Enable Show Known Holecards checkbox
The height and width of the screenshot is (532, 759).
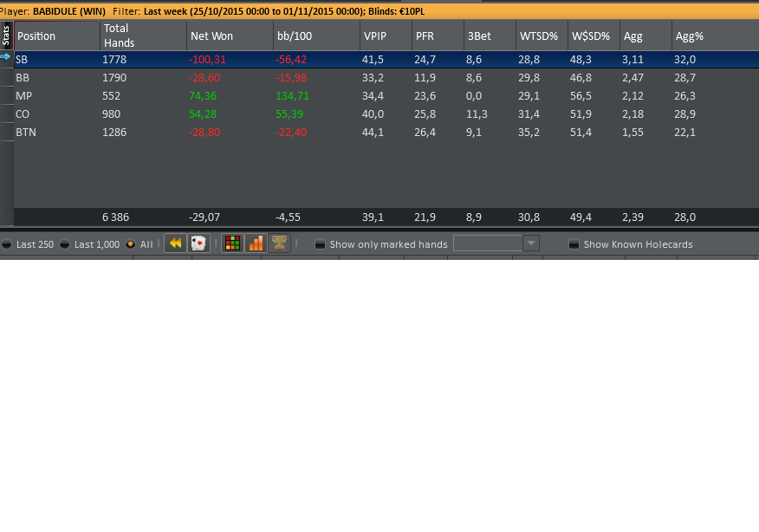574,244
